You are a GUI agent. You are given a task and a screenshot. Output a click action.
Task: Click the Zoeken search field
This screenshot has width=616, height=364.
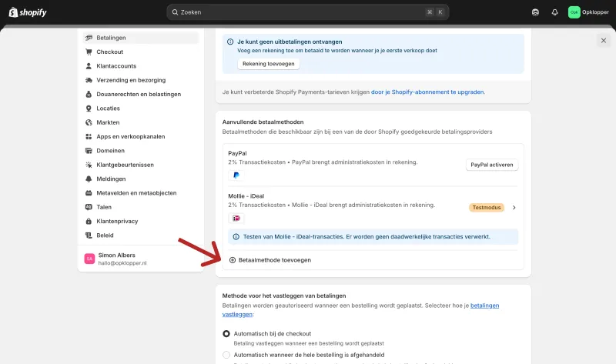(x=307, y=12)
